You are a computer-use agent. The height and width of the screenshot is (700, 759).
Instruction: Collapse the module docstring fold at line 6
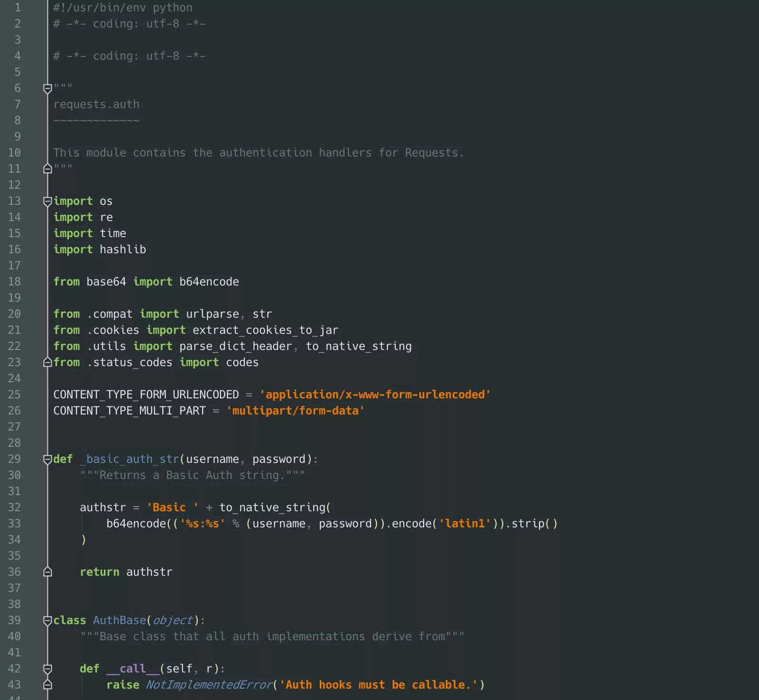[47, 88]
